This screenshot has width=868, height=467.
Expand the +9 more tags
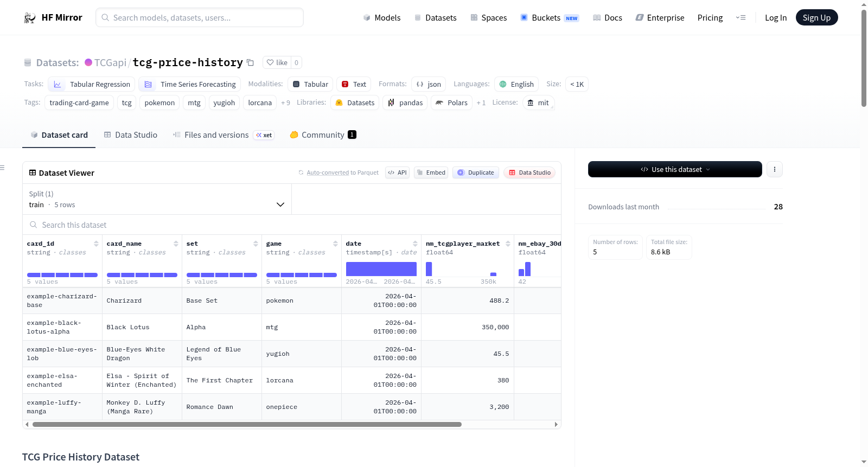[285, 103]
